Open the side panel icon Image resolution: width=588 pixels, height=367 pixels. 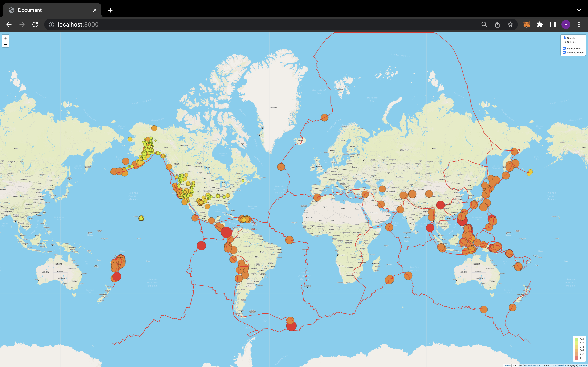(552, 24)
